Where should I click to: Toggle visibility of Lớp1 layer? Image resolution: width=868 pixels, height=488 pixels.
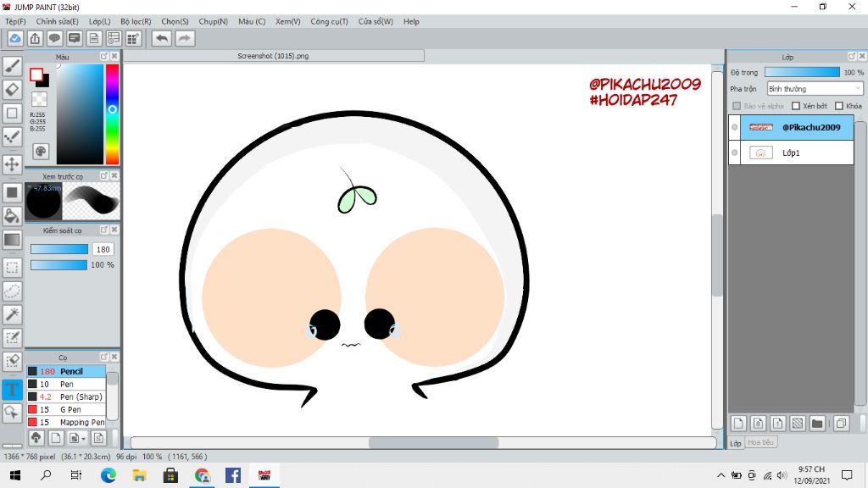(735, 152)
